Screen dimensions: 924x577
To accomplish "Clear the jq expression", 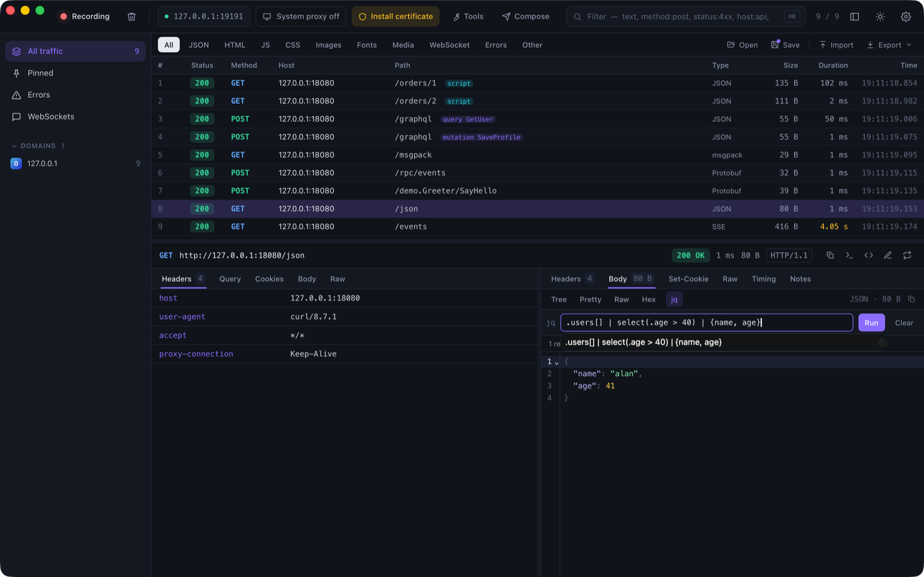I will pos(904,323).
